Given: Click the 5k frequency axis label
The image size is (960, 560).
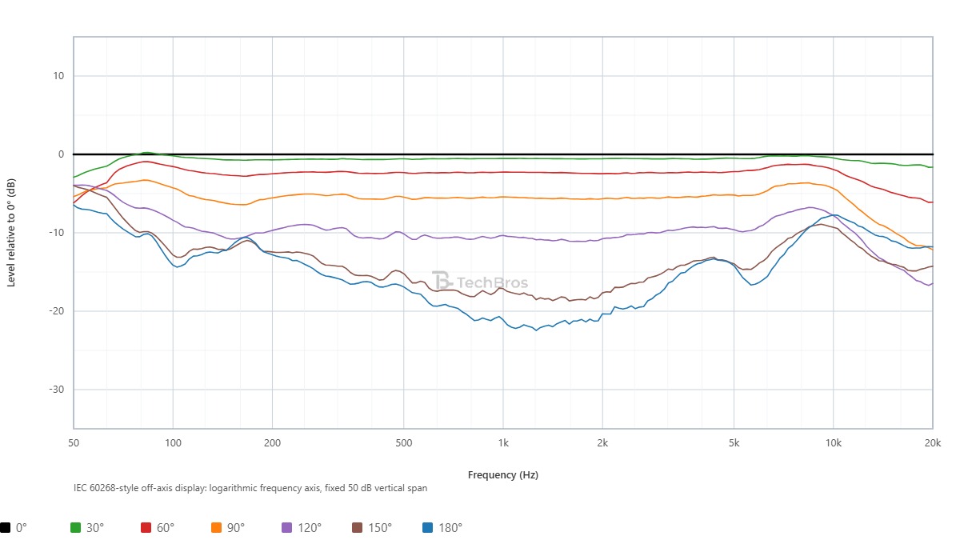Looking at the screenshot, I should coord(734,442).
